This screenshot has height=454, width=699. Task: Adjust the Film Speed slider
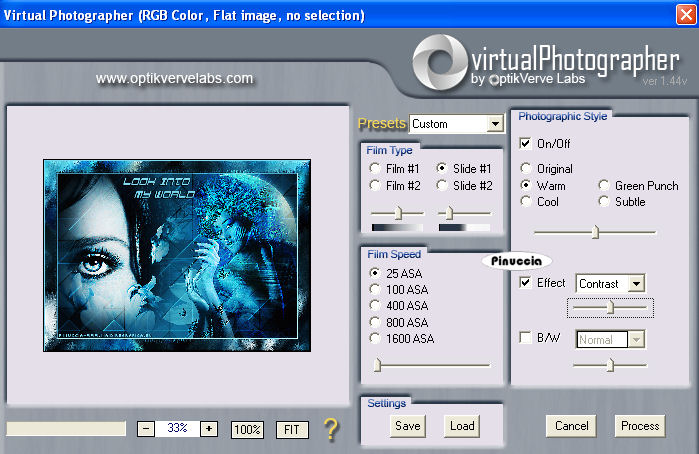(x=378, y=365)
